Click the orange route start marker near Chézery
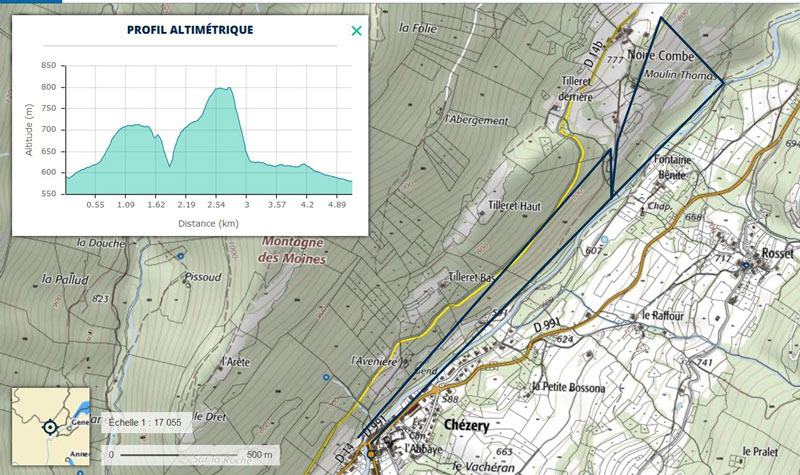Image resolution: width=800 pixels, height=475 pixels. pos(370,454)
